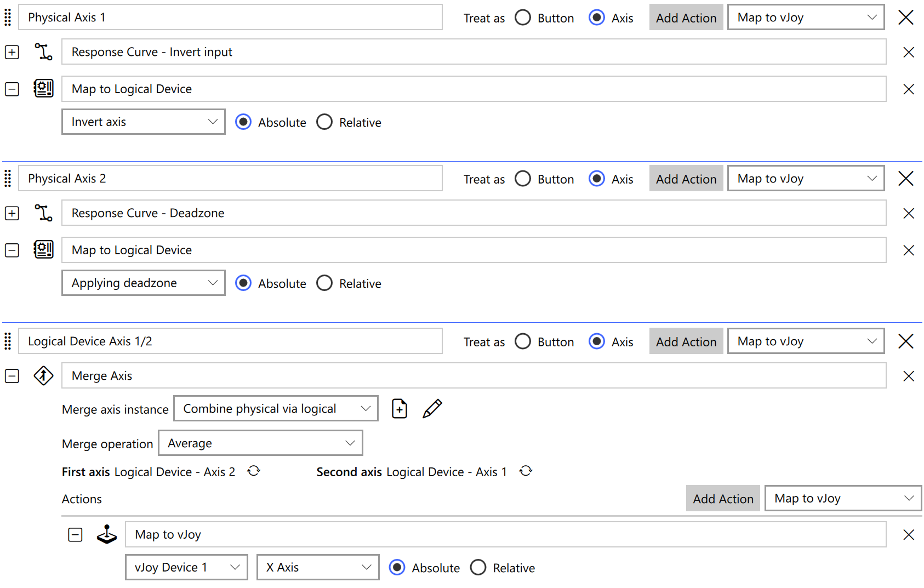Open the vJoy Device 1 dropdown

click(x=186, y=567)
